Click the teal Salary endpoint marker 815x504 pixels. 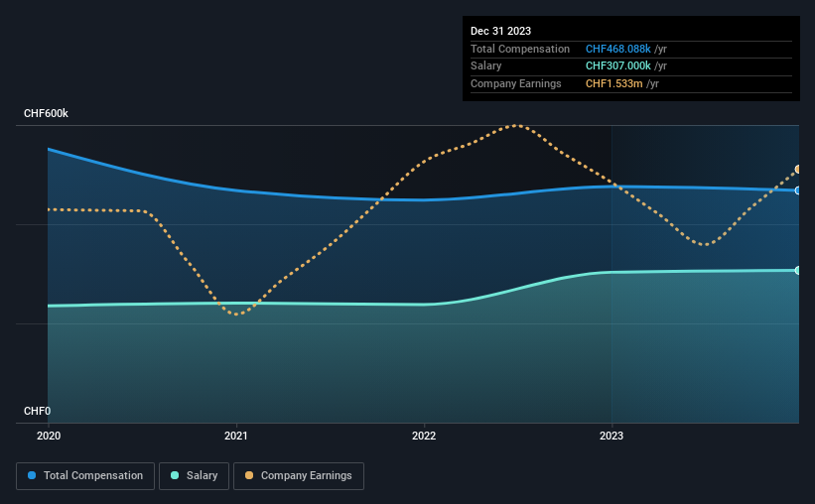click(x=798, y=270)
